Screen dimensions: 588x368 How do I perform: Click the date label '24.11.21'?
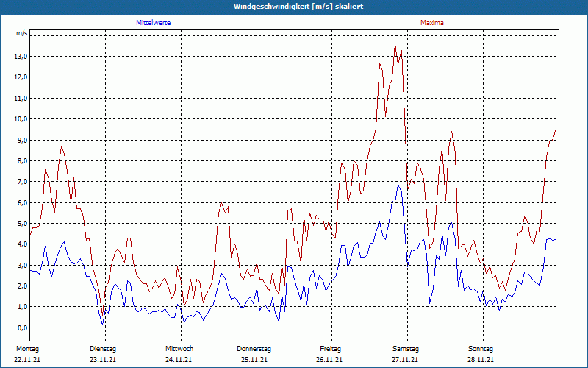coord(179,360)
